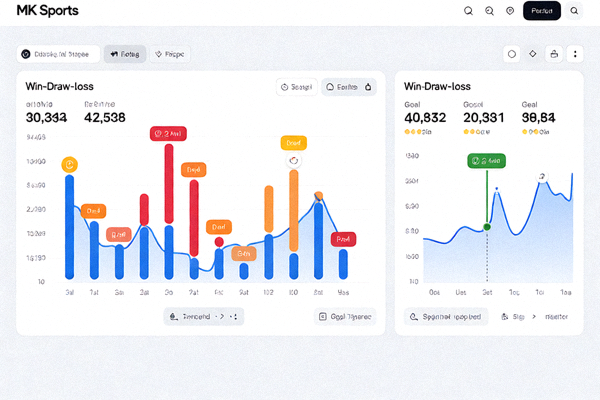
Task: Click the yellow circular badge above the first bar
Action: pyautogui.click(x=69, y=165)
